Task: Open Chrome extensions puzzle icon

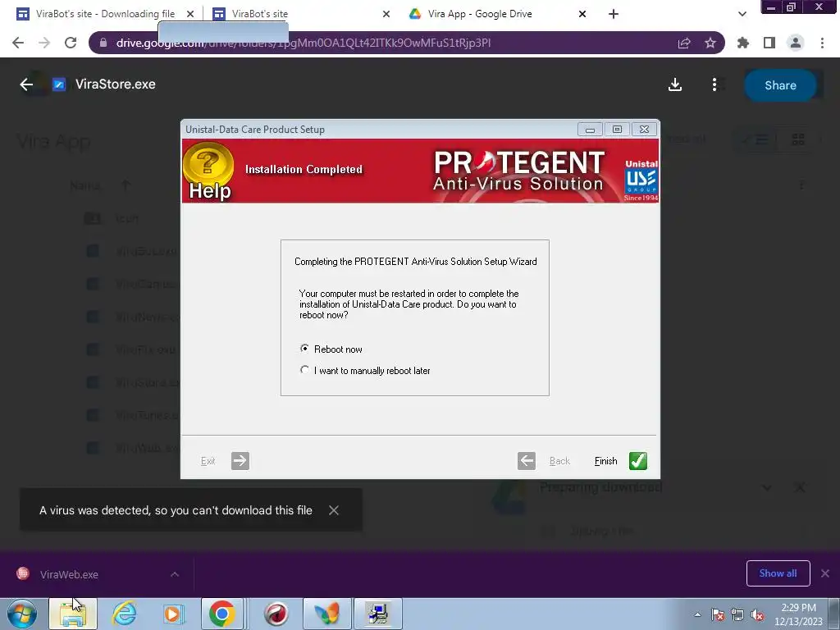Action: tap(743, 43)
